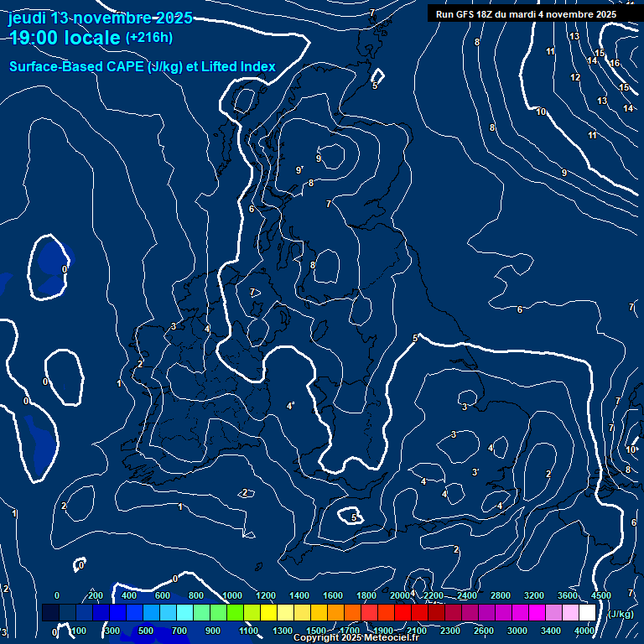Click the '1200' legend label

(x=266, y=595)
